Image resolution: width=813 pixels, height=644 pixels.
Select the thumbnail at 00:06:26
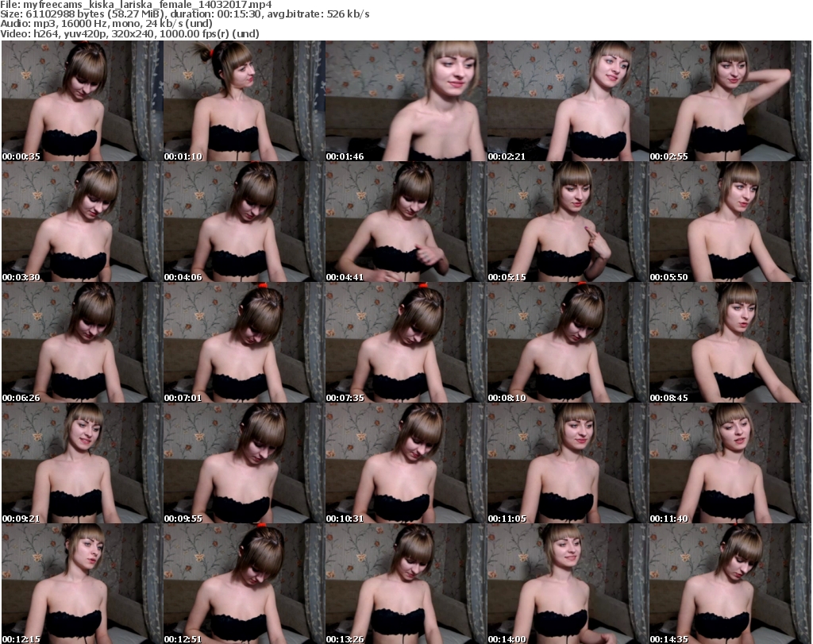[x=83, y=343]
